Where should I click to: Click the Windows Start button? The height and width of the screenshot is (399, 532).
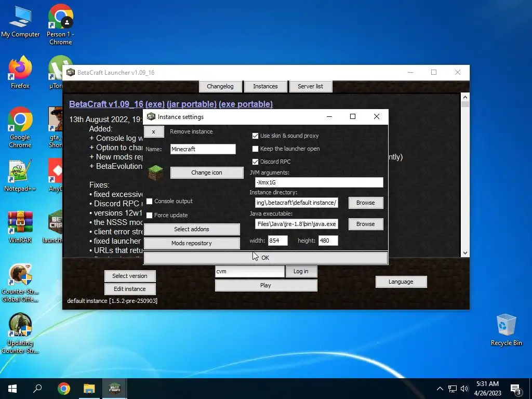click(x=12, y=389)
